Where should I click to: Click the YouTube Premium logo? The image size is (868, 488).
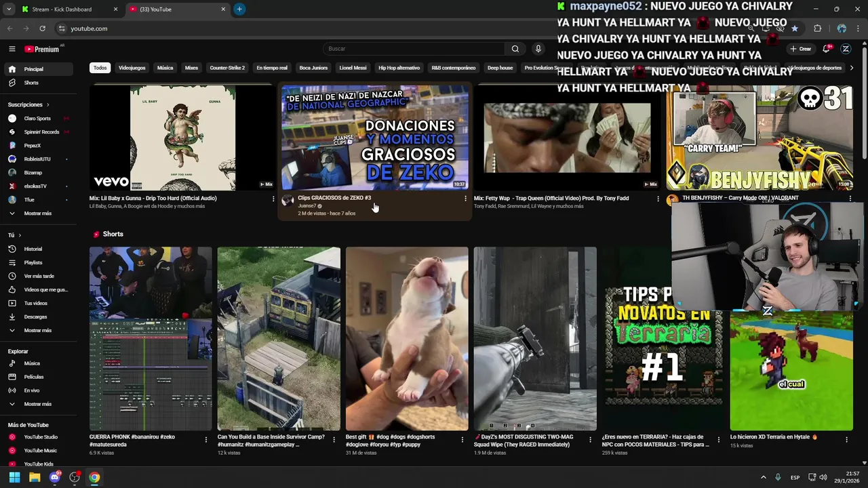42,49
